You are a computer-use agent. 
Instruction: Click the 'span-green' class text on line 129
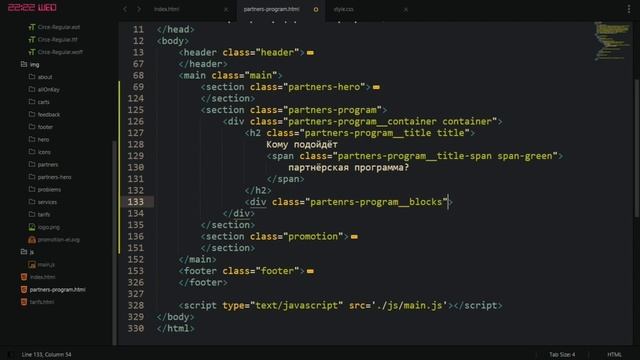524,156
